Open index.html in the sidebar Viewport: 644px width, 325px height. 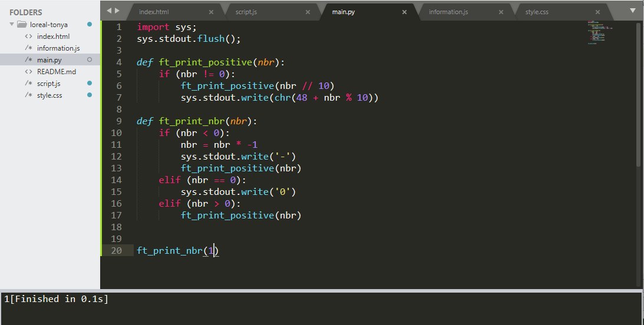53,37
